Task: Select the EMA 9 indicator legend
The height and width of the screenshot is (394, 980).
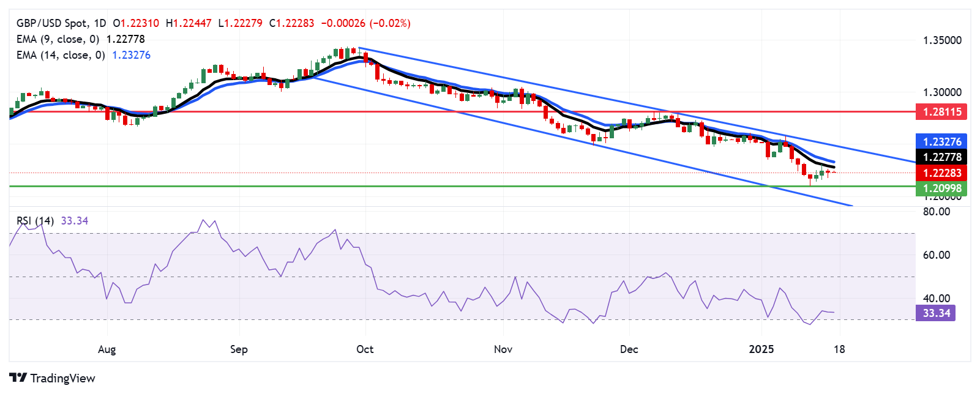Action: (x=58, y=39)
